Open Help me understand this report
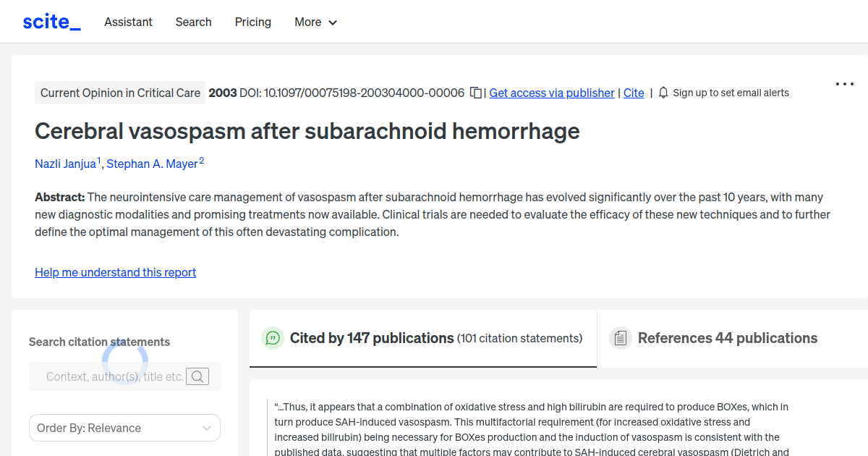This screenshot has width=868, height=456. (115, 272)
